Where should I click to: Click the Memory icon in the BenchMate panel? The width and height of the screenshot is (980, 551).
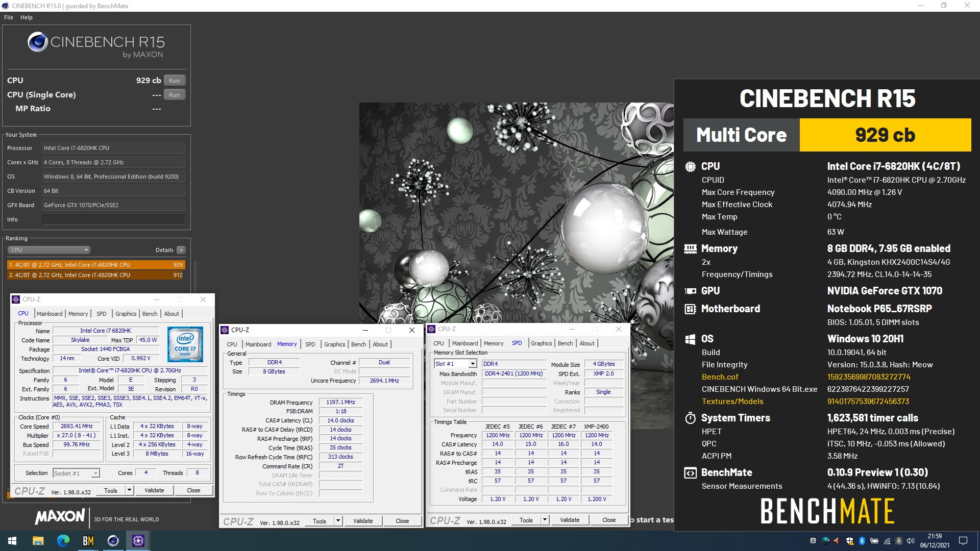(690, 248)
